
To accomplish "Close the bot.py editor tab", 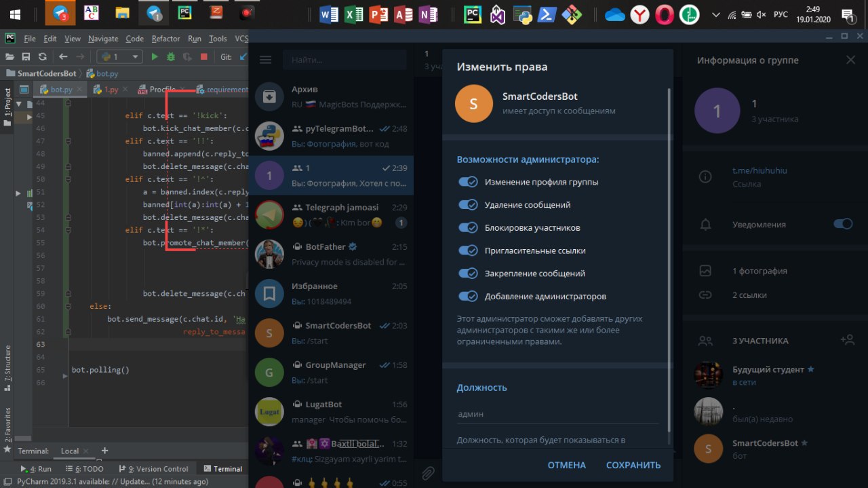I will click(x=79, y=89).
